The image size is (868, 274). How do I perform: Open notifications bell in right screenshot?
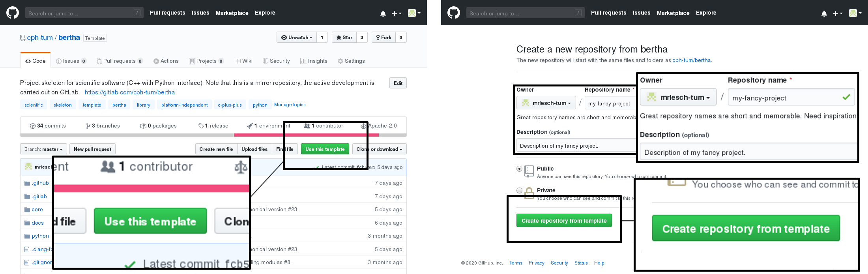(x=824, y=13)
